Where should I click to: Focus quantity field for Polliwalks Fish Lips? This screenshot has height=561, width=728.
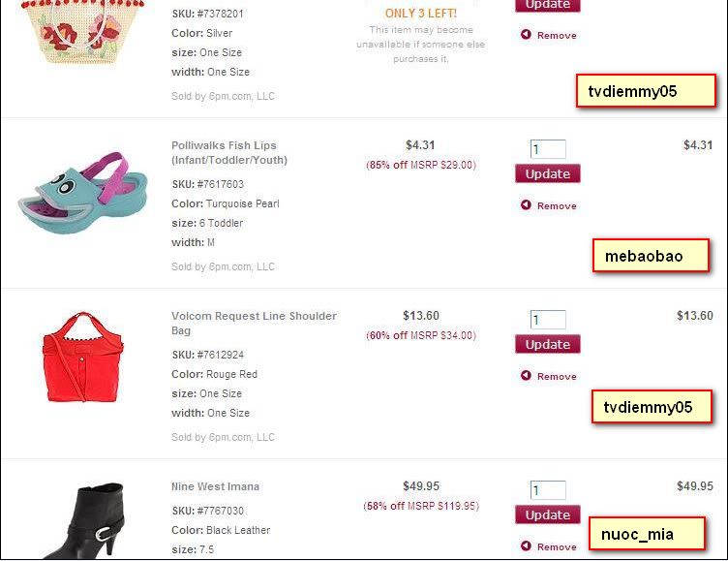click(x=548, y=149)
